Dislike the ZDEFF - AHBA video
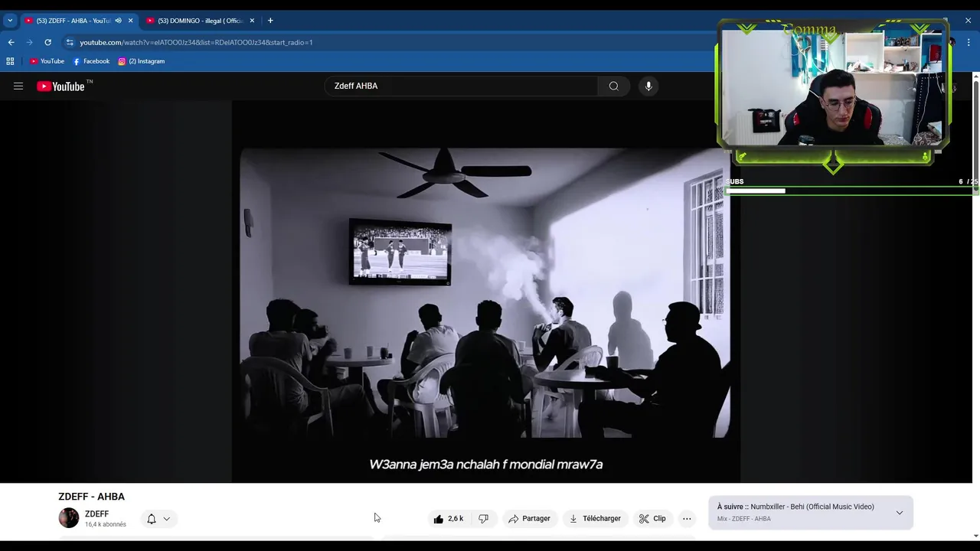 [483, 519]
